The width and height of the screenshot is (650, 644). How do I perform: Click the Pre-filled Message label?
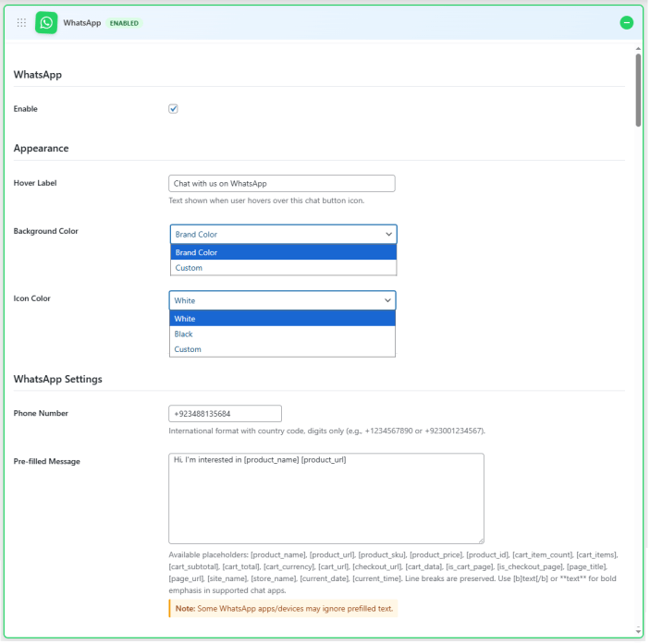pyautogui.click(x=47, y=462)
